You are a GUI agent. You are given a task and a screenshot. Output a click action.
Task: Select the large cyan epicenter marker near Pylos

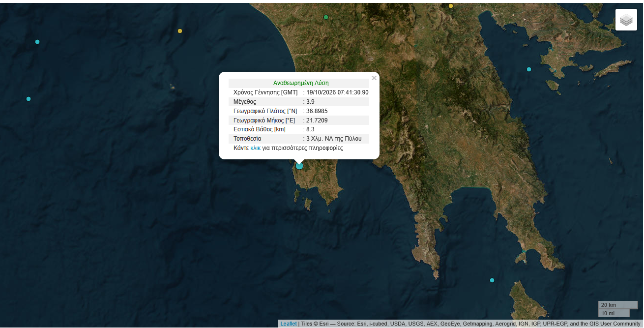point(299,166)
